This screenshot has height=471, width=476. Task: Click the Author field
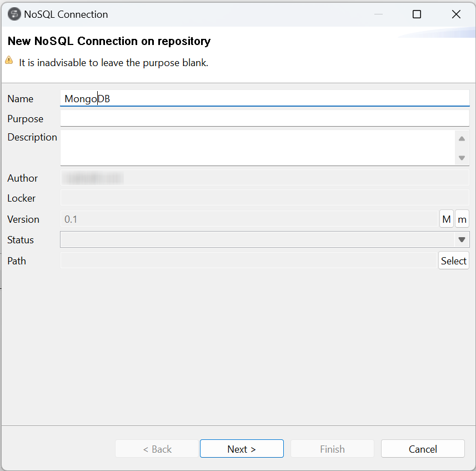pos(222,177)
